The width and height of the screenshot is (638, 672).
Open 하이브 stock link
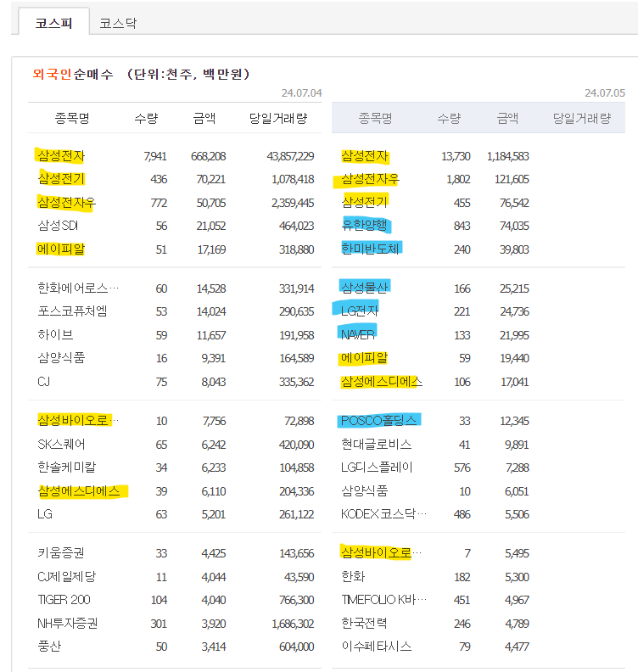[x=55, y=334]
